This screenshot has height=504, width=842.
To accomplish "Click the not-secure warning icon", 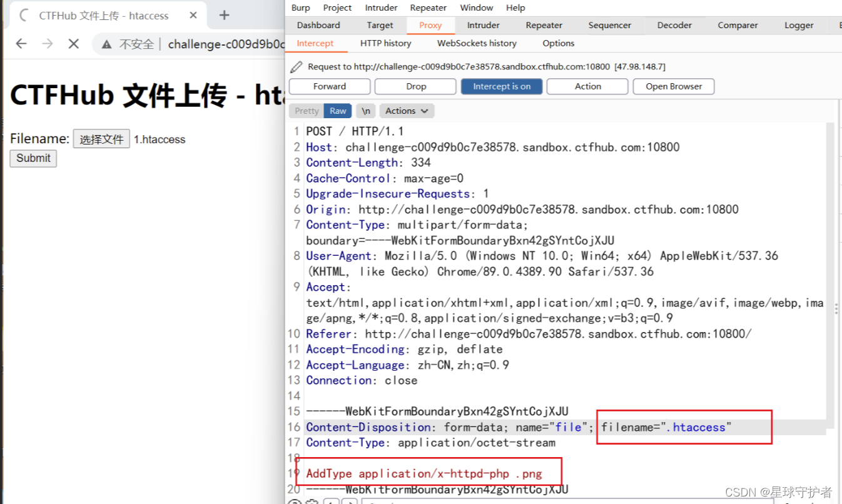I will (107, 44).
